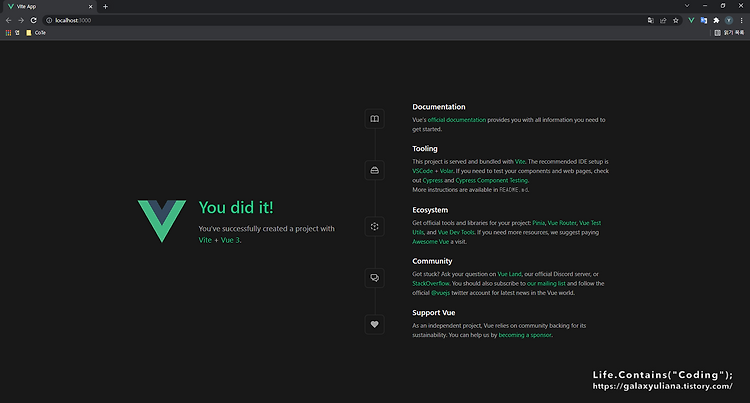Click the README.md text
Viewport: 750px width, 403px height.
(x=514, y=190)
